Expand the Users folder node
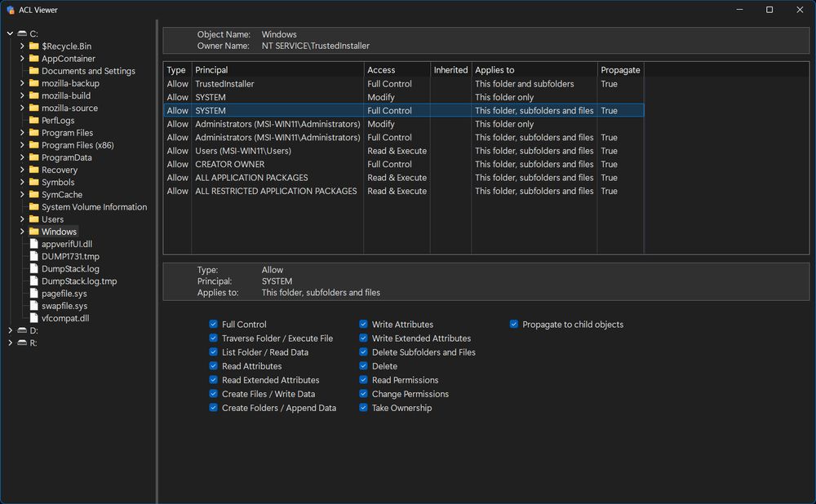This screenshot has width=816, height=504. (22, 219)
